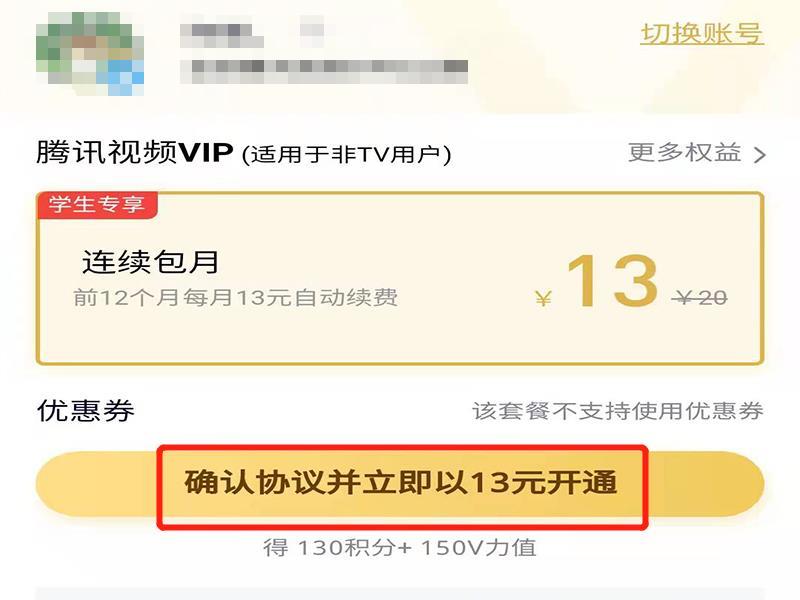Click the blurred account nickname

222,32
